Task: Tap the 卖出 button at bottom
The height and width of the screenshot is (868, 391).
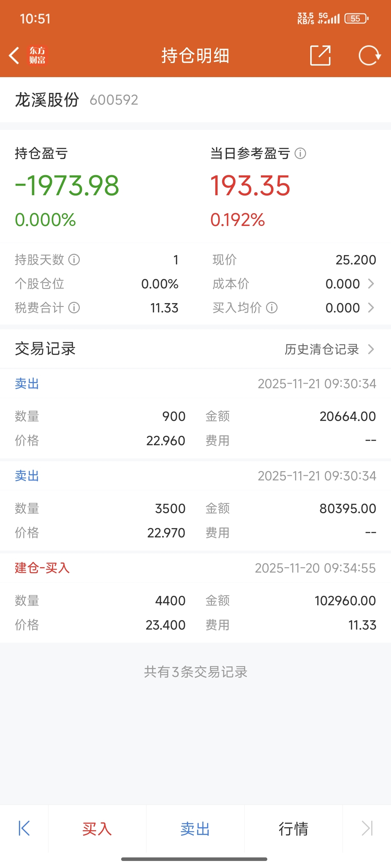Action: pyautogui.click(x=195, y=829)
